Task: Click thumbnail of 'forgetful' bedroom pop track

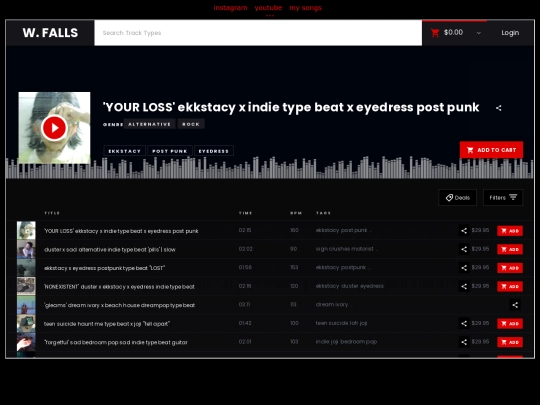Action: [x=26, y=342]
